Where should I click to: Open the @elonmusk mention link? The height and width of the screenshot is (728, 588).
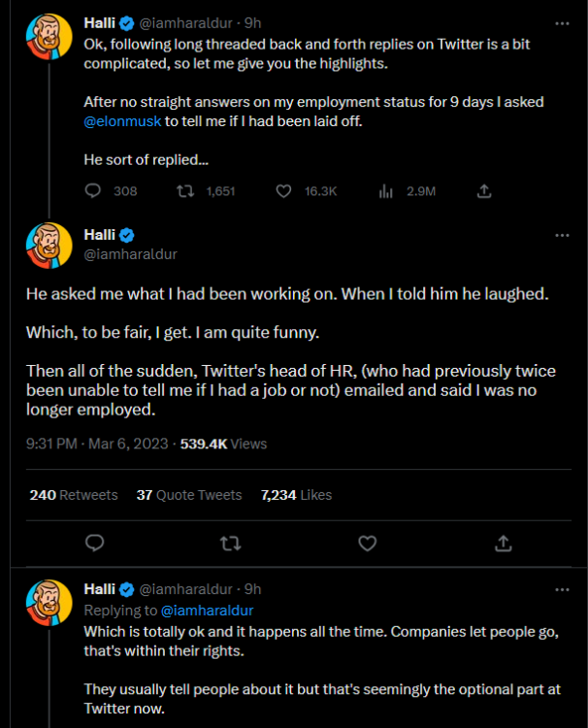point(122,121)
